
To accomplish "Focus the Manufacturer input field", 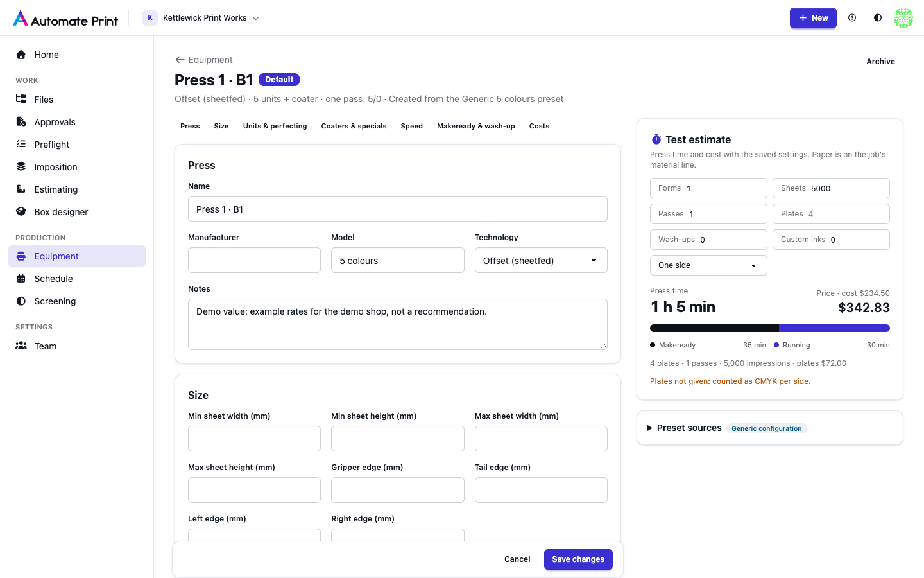I will [x=254, y=260].
